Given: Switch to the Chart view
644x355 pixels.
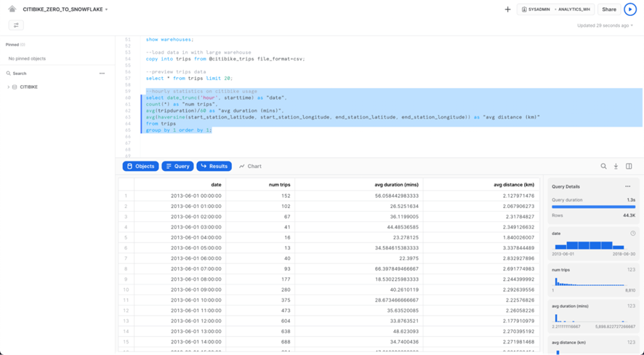Looking at the screenshot, I should tap(250, 167).
